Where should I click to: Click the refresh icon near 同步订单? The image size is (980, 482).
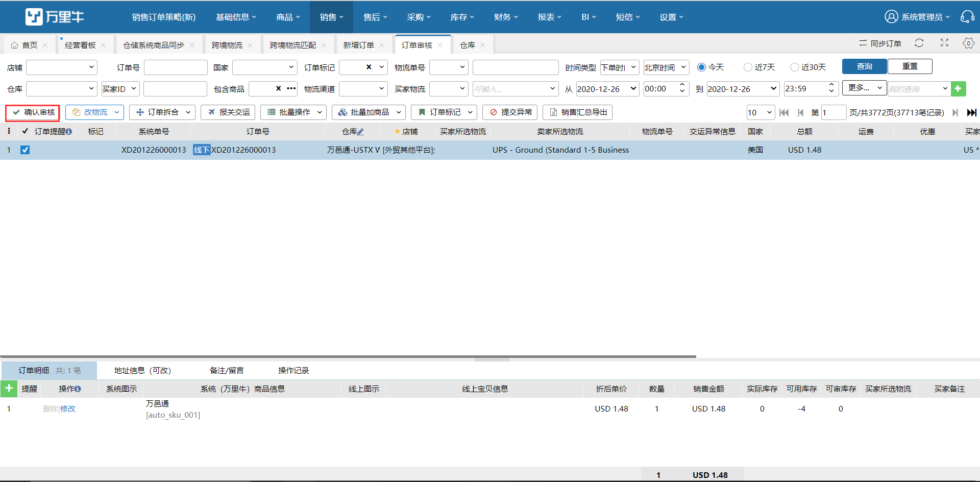(x=919, y=43)
